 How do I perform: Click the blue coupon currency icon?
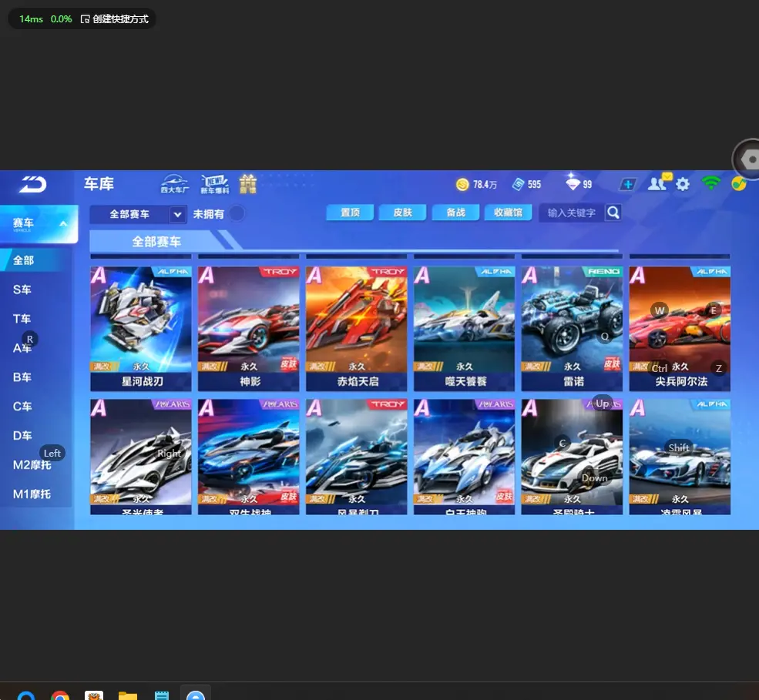tap(519, 184)
